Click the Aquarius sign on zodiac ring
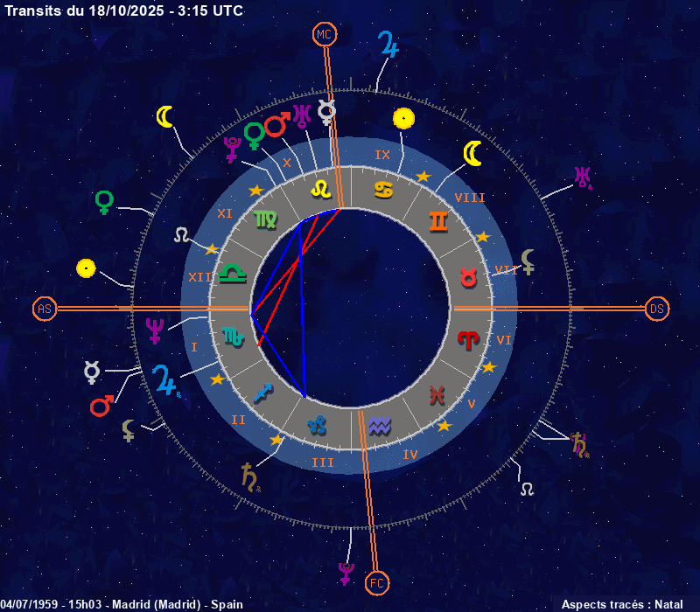The height and width of the screenshot is (612, 700). 380,427
